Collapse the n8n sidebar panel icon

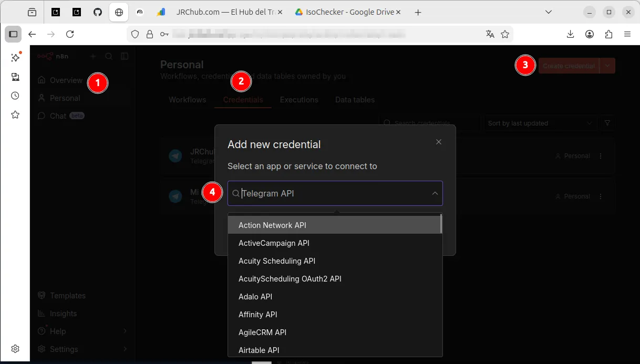point(125,56)
